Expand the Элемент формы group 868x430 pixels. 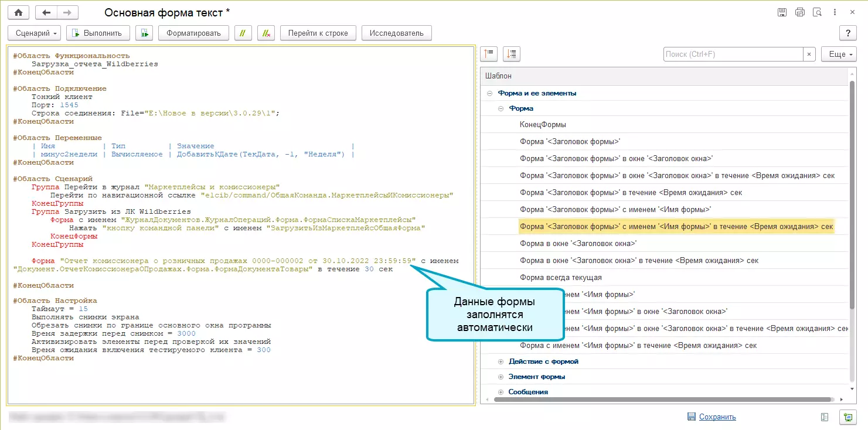click(x=501, y=377)
